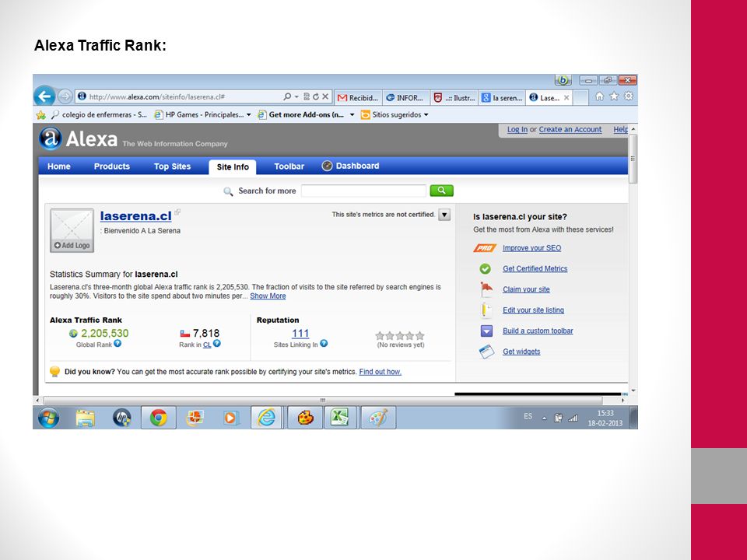Viewport: 747px width, 560px height.
Task: Open the Get Certified Metrics link
Action: (535, 268)
